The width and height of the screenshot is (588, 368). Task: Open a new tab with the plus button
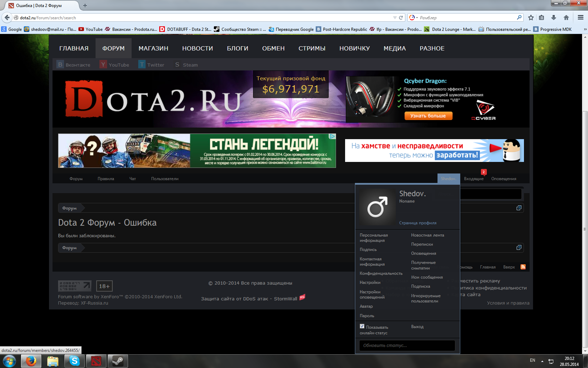point(85,5)
